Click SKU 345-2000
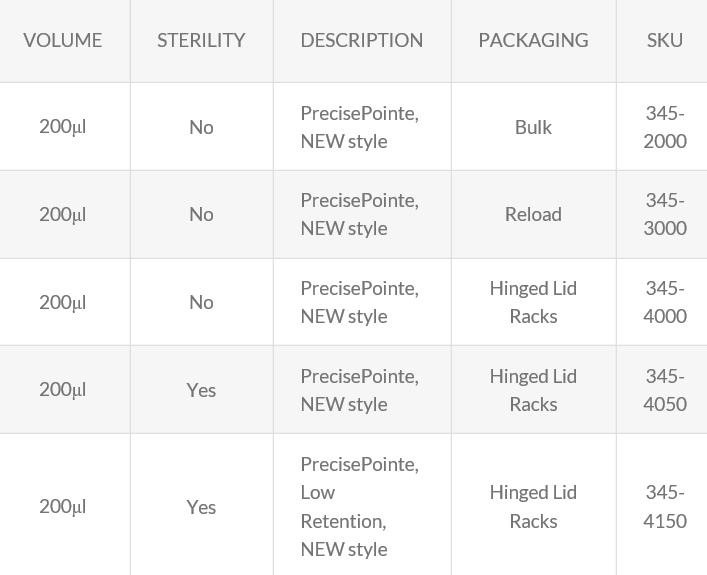 (665, 127)
